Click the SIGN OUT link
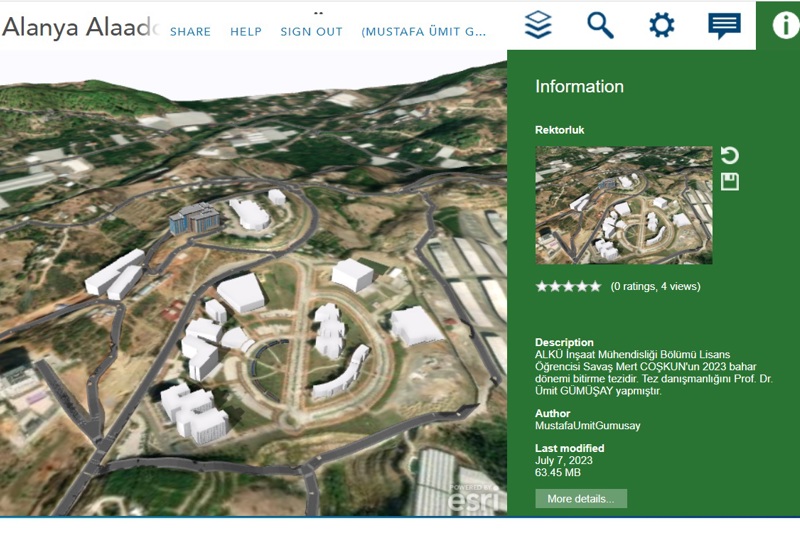Viewport: 800px width, 533px height. (x=311, y=32)
